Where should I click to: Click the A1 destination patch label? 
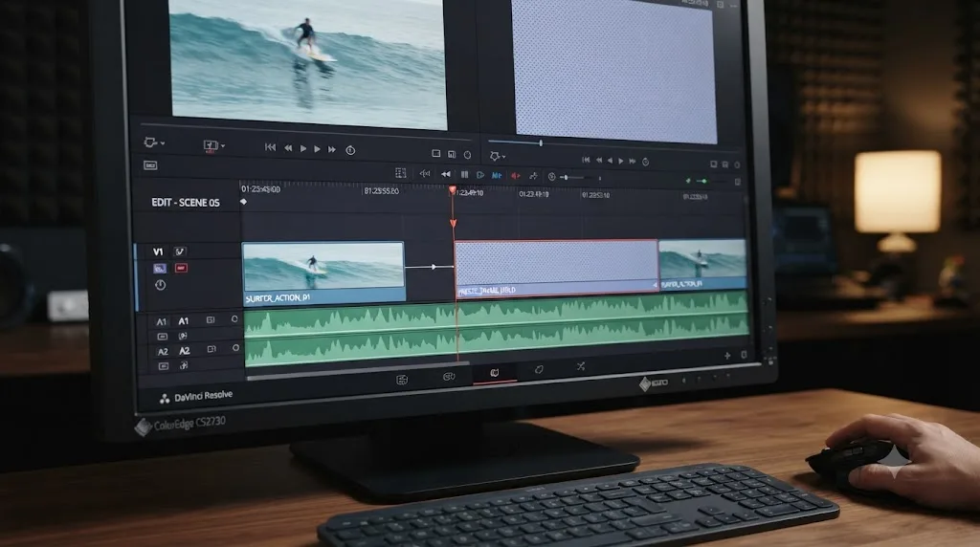click(x=161, y=321)
